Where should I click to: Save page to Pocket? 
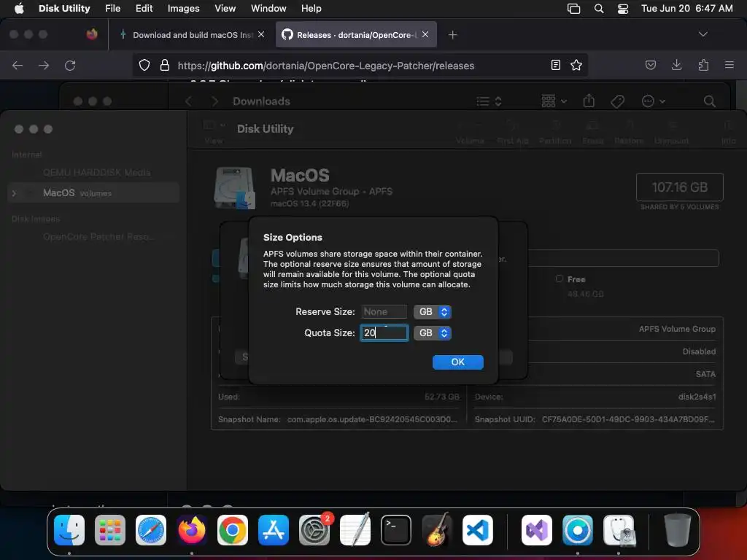point(650,65)
